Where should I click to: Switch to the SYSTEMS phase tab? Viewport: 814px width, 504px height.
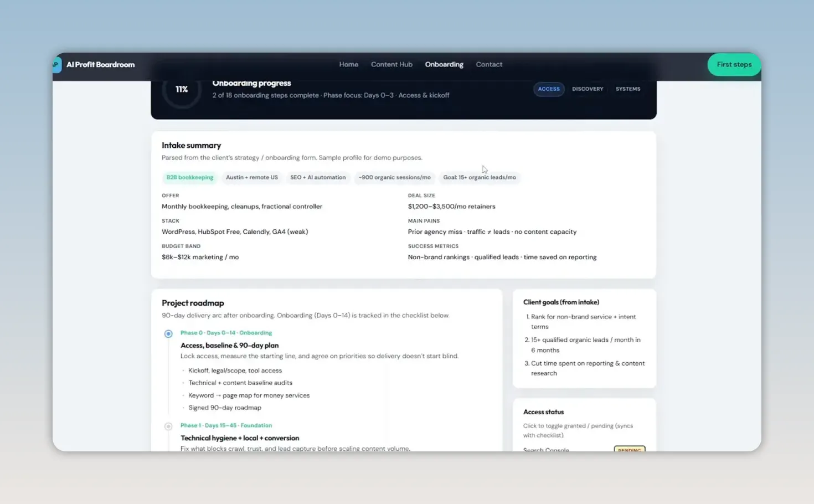pyautogui.click(x=628, y=89)
